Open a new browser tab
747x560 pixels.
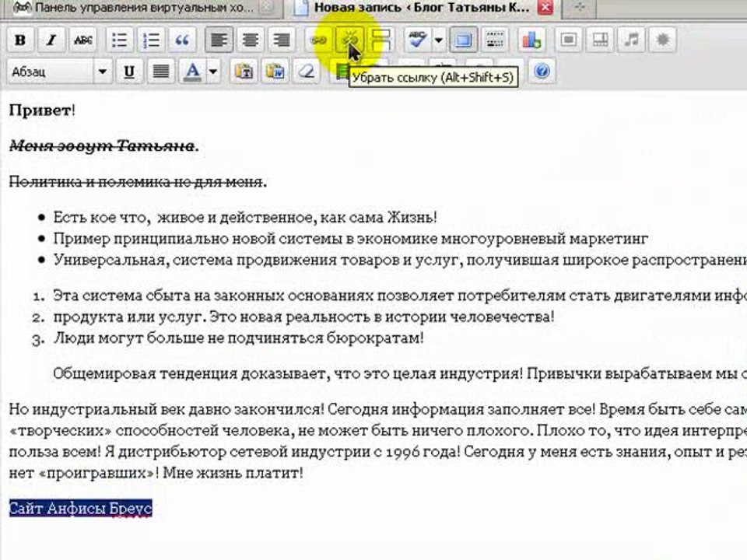[579, 7]
